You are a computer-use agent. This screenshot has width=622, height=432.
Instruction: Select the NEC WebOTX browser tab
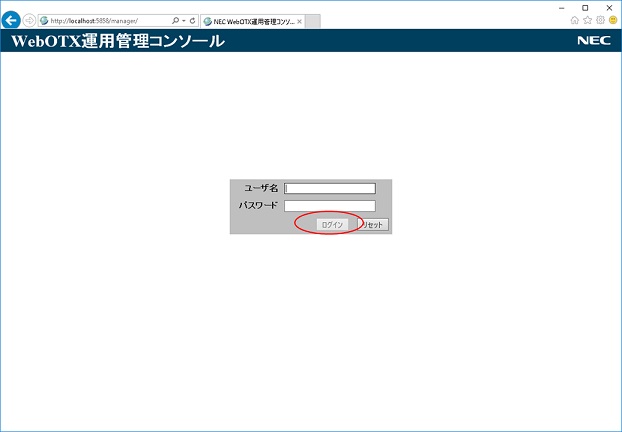(x=250, y=21)
